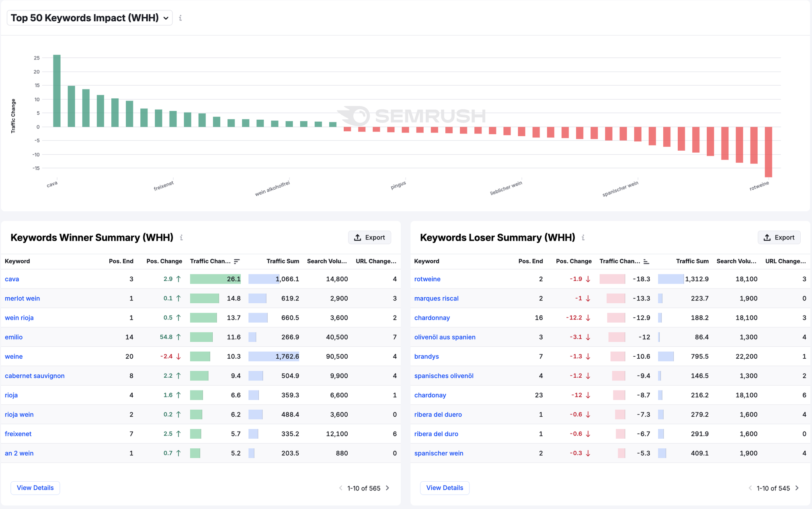This screenshot has height=509, width=812.
Task: Click info icon next to Top 50 Keywords Impact
Action: 180,18
